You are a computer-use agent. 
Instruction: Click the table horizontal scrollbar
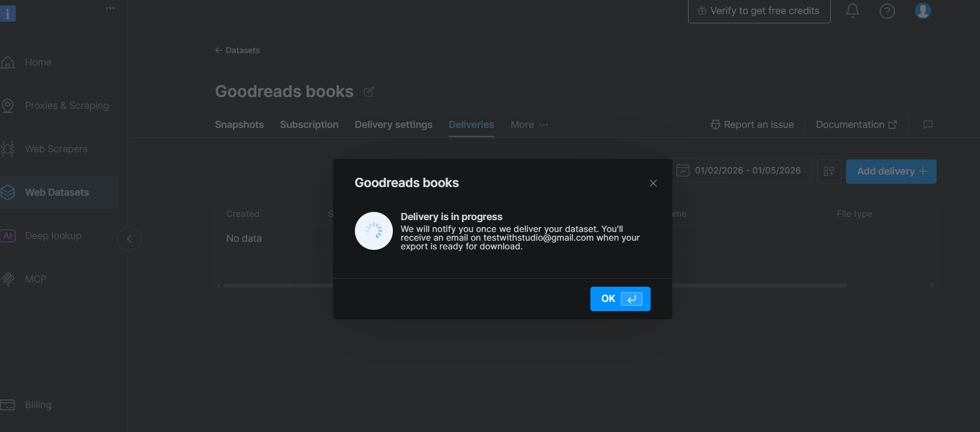click(535, 285)
